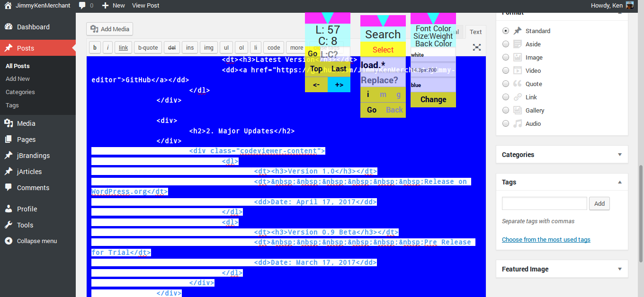Select the Quote post format radio
644x297 pixels.
coord(506,84)
